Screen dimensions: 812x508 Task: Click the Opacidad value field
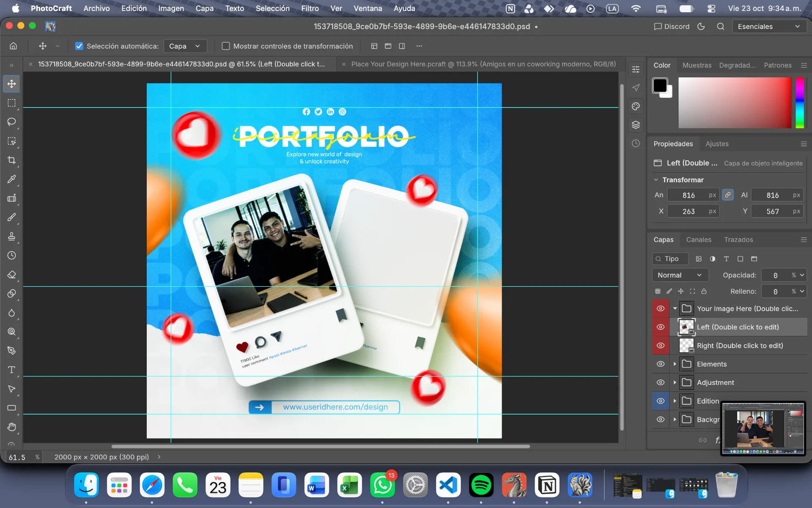(x=776, y=275)
